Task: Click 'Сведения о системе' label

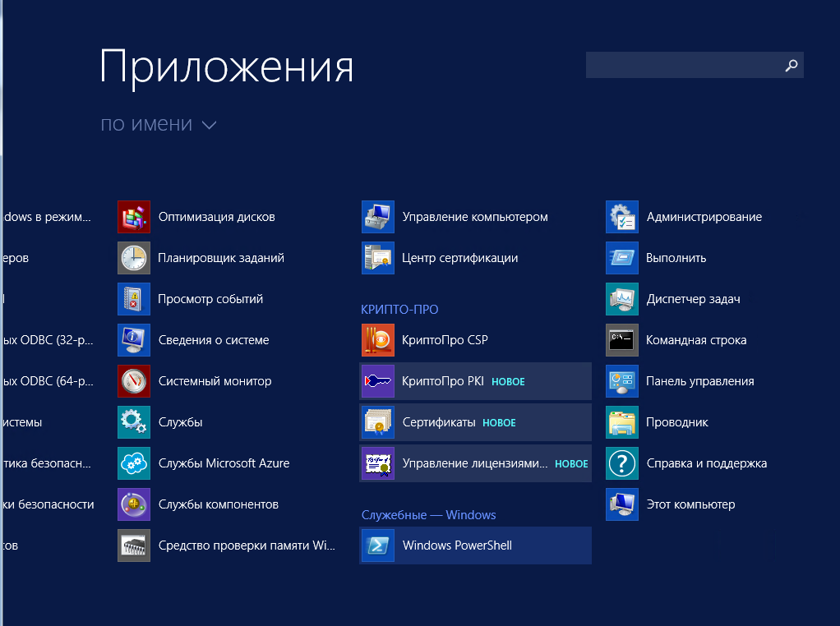Action: coord(214,340)
